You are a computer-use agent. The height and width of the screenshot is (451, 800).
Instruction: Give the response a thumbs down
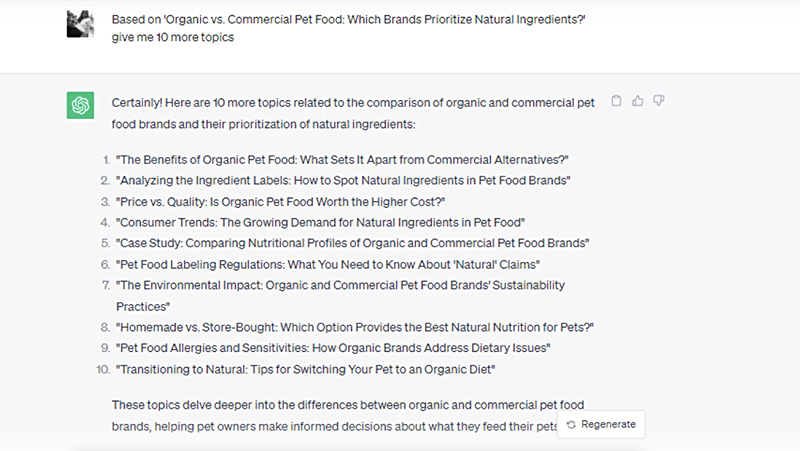pos(659,101)
